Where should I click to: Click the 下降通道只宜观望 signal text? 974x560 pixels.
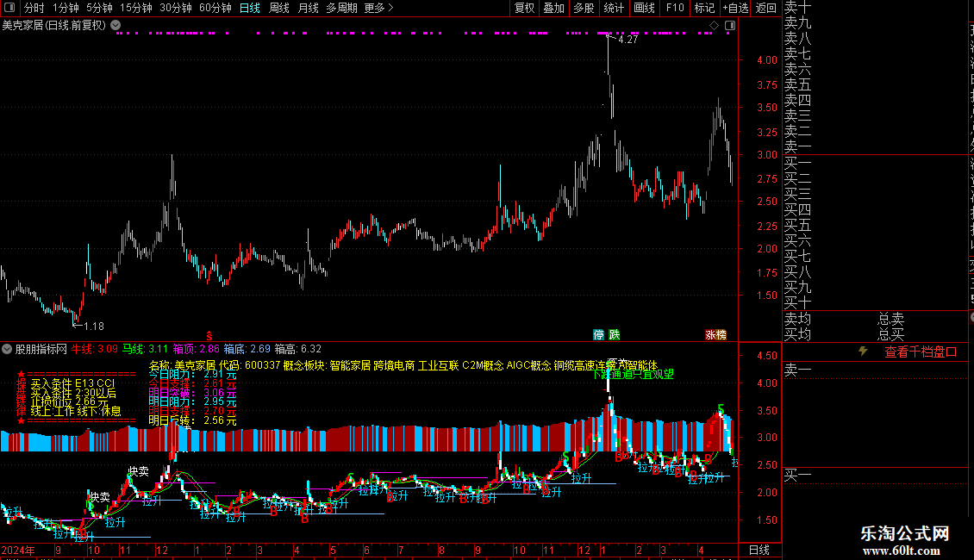tap(633, 375)
